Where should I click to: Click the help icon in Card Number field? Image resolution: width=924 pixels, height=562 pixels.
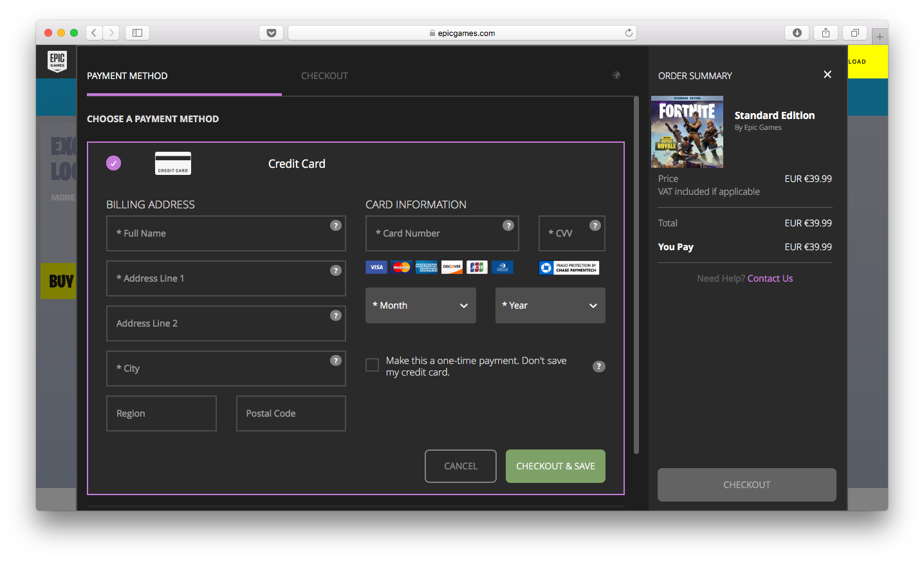pos(508,226)
